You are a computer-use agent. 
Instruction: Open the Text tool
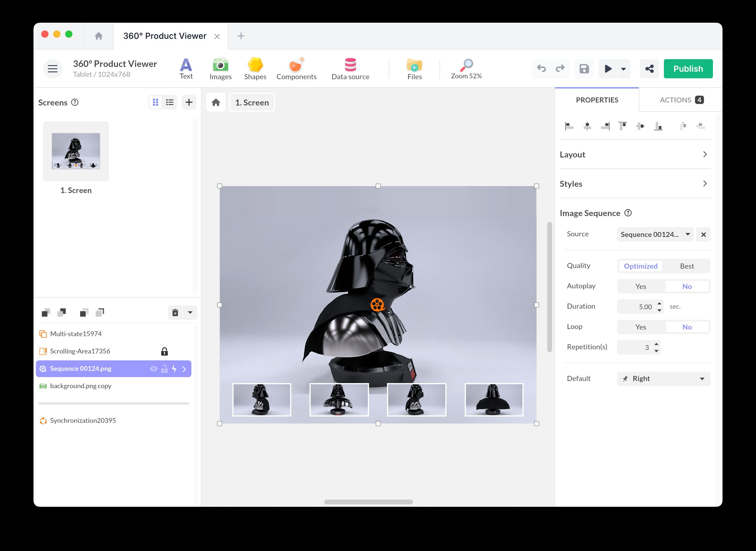(x=186, y=68)
